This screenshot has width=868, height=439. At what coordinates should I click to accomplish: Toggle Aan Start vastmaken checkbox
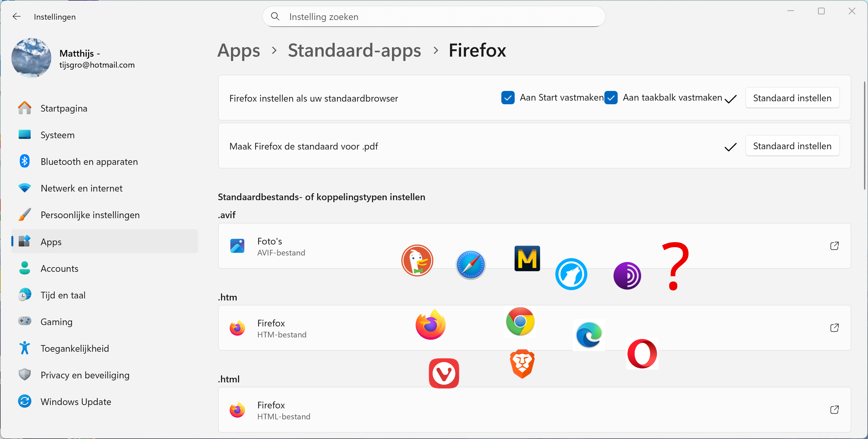click(507, 98)
